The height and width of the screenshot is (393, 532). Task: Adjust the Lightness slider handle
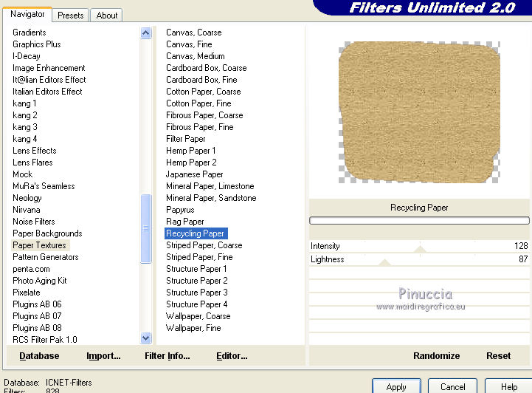[x=384, y=262]
